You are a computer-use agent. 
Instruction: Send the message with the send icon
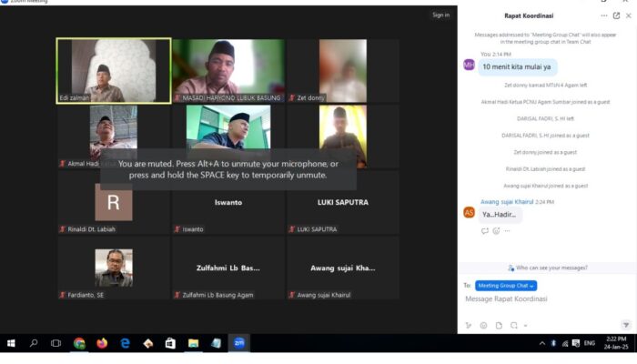(x=626, y=325)
